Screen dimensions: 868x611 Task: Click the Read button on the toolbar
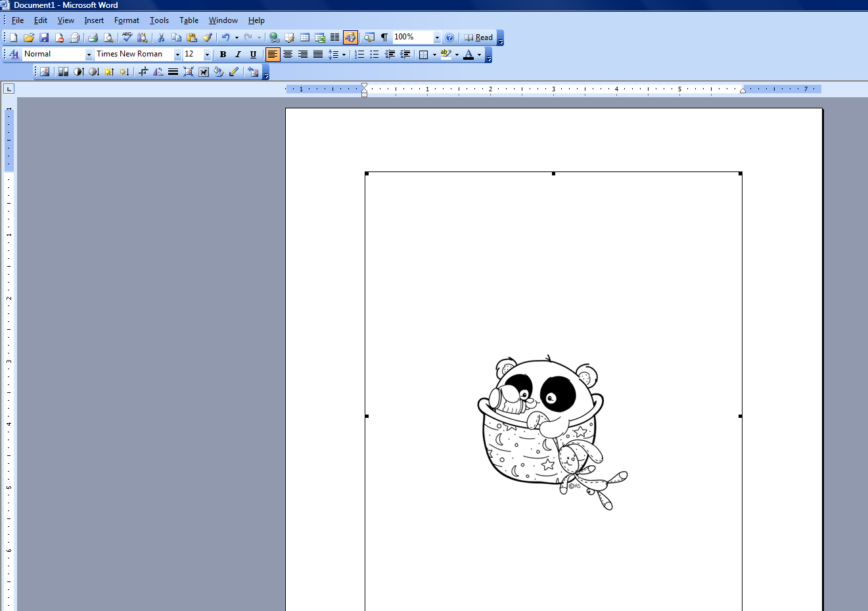[x=480, y=37]
